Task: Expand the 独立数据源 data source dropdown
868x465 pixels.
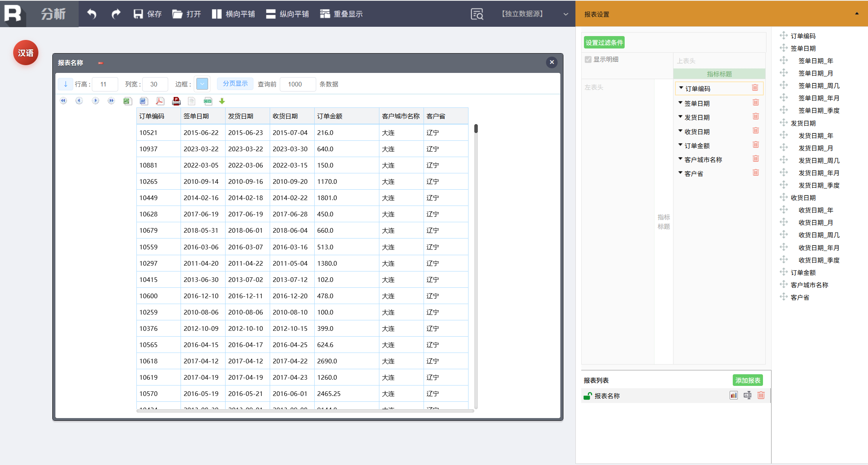Action: click(x=566, y=14)
